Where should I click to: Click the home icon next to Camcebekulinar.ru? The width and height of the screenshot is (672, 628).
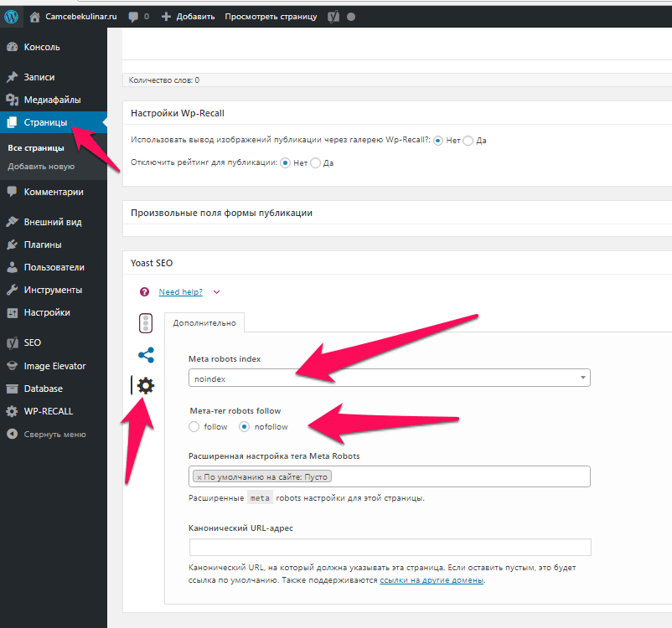click(x=34, y=16)
